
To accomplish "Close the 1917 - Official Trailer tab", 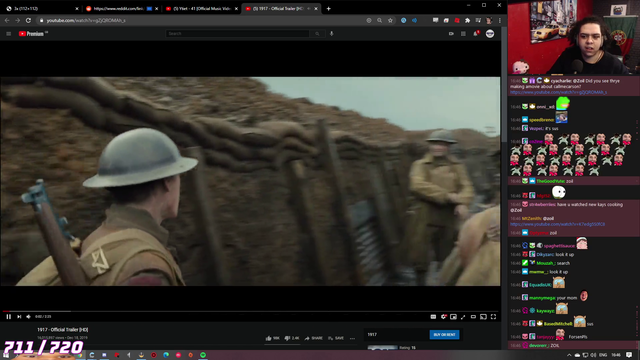I will pyautogui.click(x=316, y=9).
